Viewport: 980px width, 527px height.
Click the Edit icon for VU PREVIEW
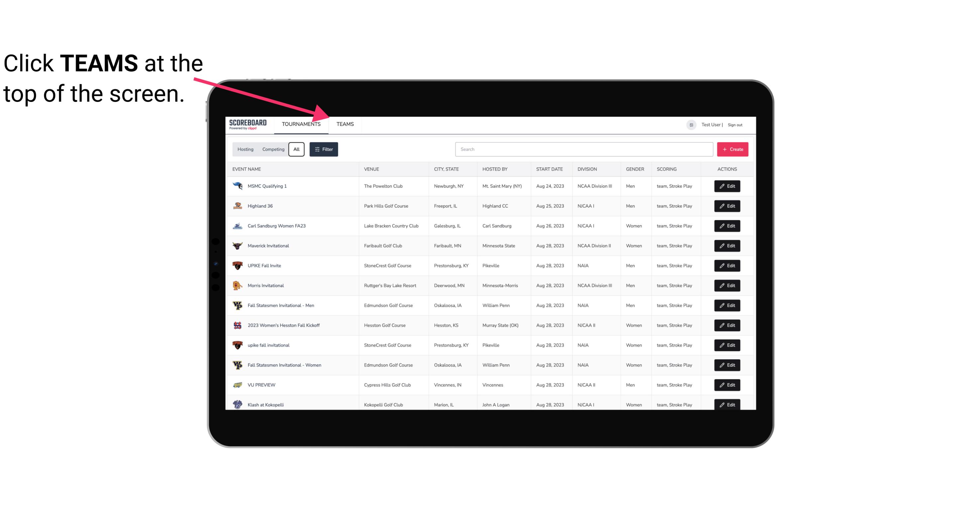coord(728,385)
